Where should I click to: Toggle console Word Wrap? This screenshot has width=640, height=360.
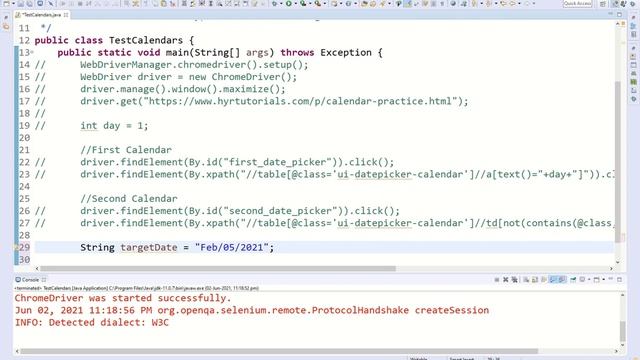(x=543, y=280)
